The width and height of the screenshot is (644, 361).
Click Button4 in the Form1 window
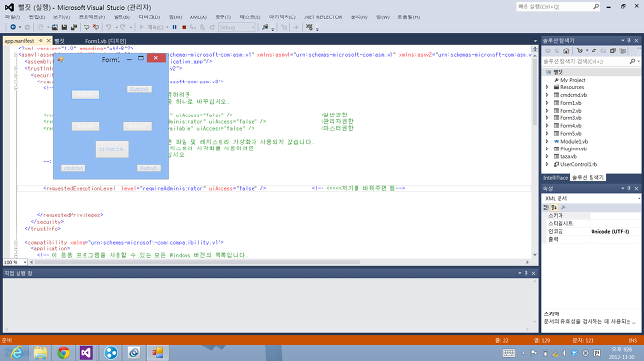[139, 89]
